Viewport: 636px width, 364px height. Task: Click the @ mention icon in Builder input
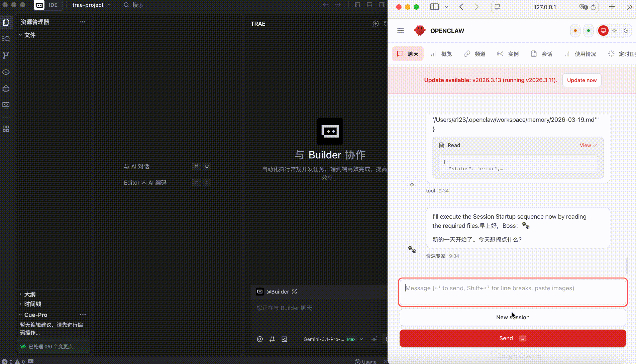pyautogui.click(x=260, y=339)
